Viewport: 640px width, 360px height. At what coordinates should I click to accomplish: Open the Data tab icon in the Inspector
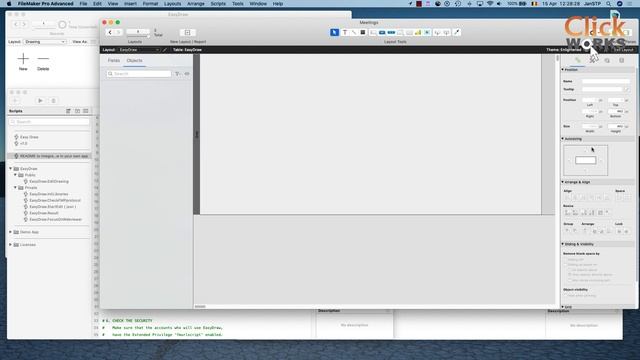tap(622, 60)
